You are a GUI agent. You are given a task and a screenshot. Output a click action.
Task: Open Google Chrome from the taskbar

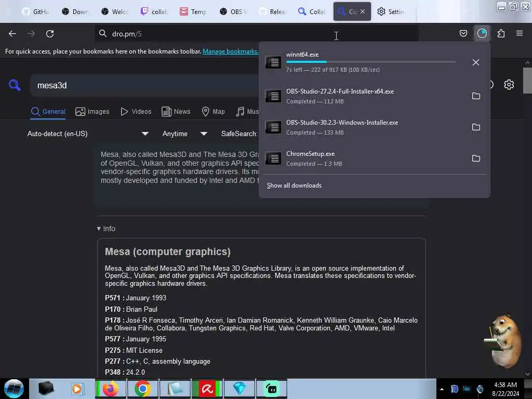coord(143,389)
